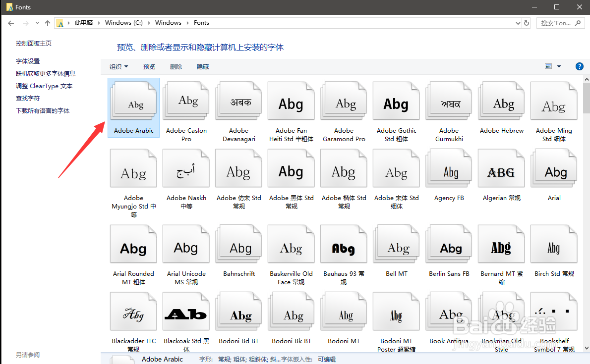Open 下载所有语言的字体 link
This screenshot has width=590, height=364.
coord(43,110)
